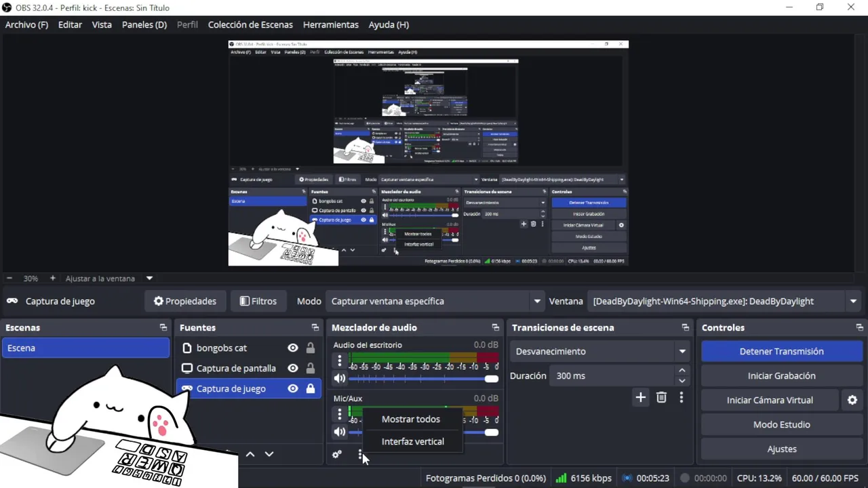Select the Escena item in Escenas list
868x488 pixels.
pyautogui.click(x=85, y=348)
